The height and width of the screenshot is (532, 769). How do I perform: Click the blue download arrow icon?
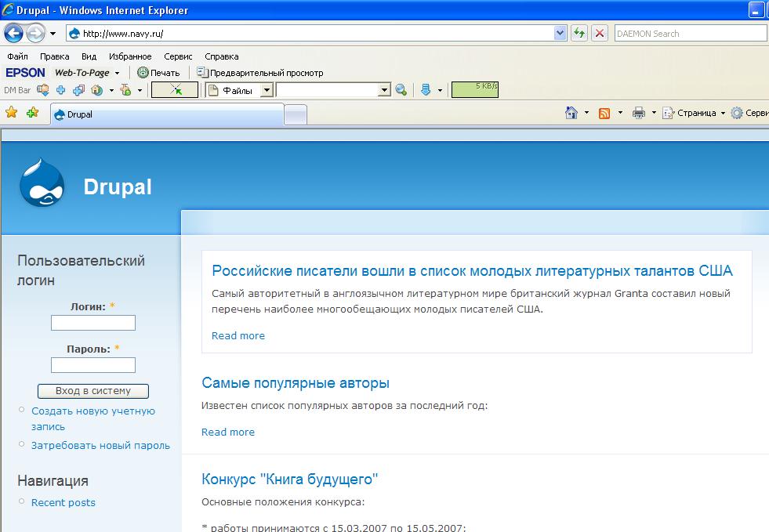click(425, 90)
